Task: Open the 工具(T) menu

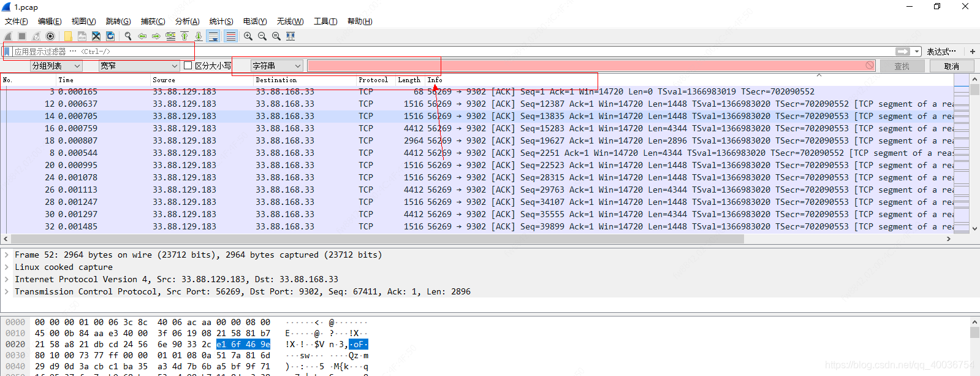Action: 325,21
